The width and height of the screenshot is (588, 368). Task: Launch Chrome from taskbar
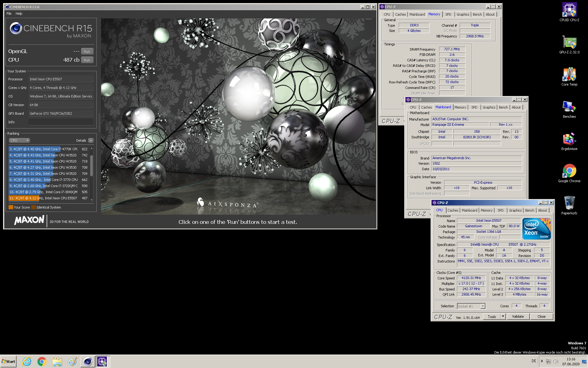click(42, 362)
